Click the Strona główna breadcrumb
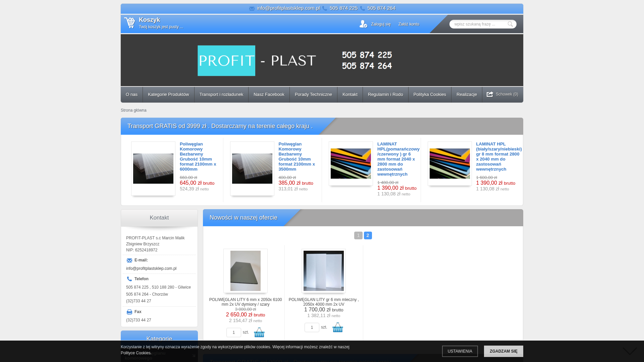644x362 pixels. [133, 110]
